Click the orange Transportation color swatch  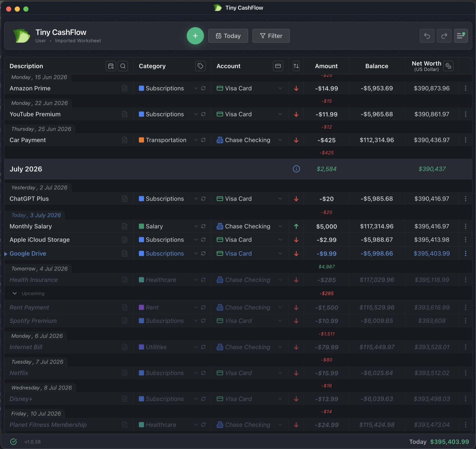141,140
